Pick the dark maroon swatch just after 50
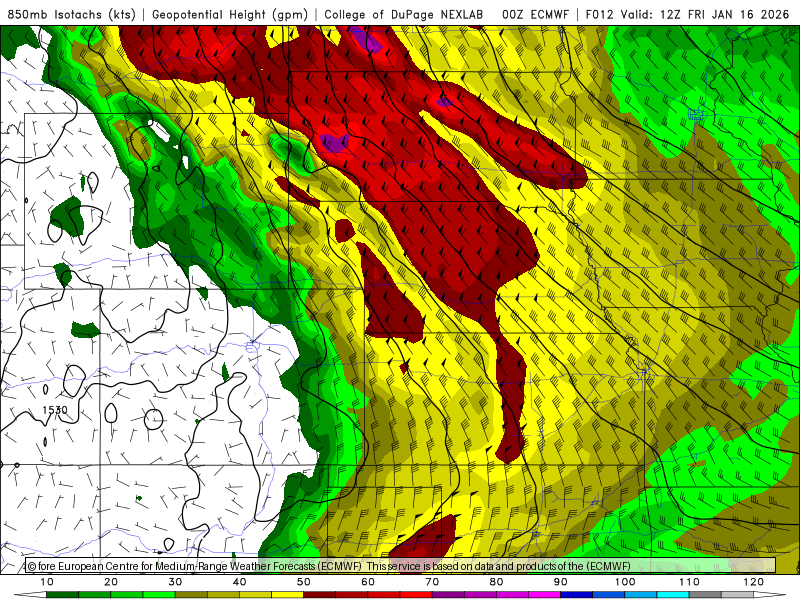The height and width of the screenshot is (600, 800). click(x=319, y=595)
